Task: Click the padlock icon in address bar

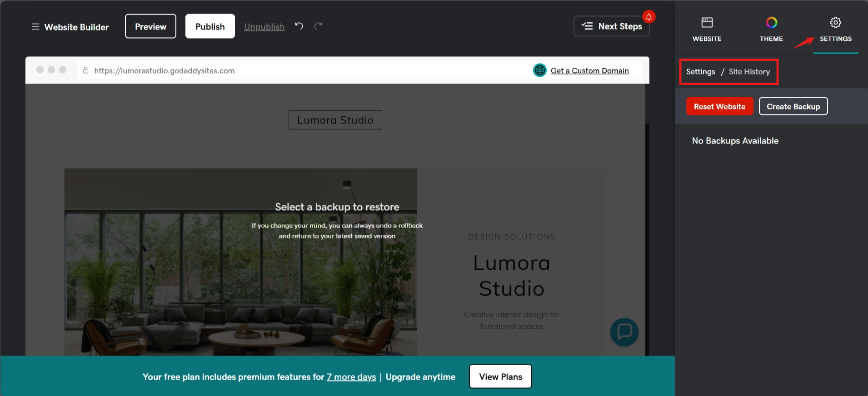Action: [85, 70]
